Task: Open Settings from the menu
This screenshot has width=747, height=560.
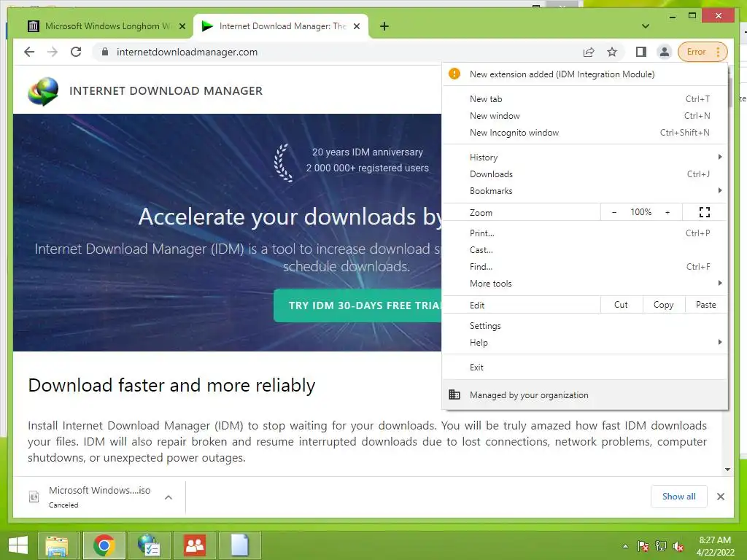Action: coord(584,326)
